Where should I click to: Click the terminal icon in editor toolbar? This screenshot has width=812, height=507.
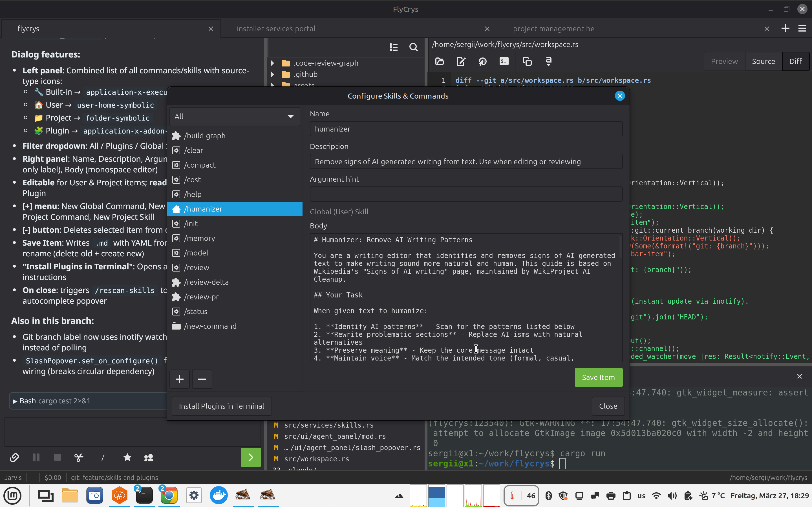504,61
